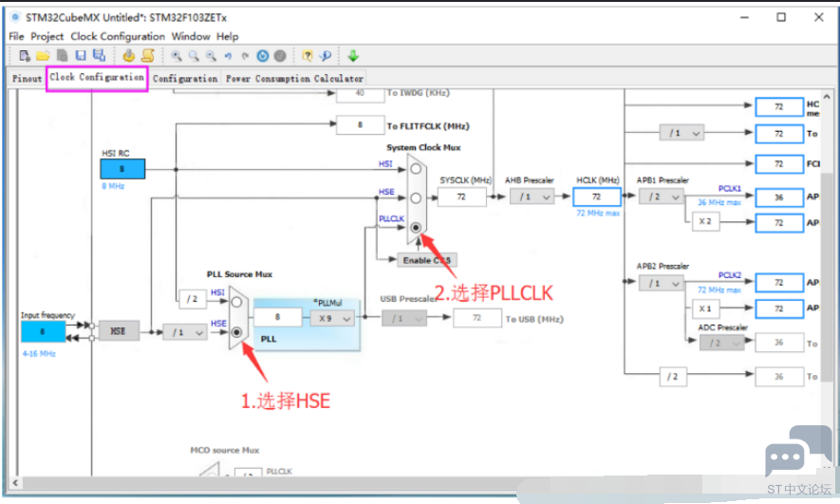Save the project with floppy icon

coord(81,56)
